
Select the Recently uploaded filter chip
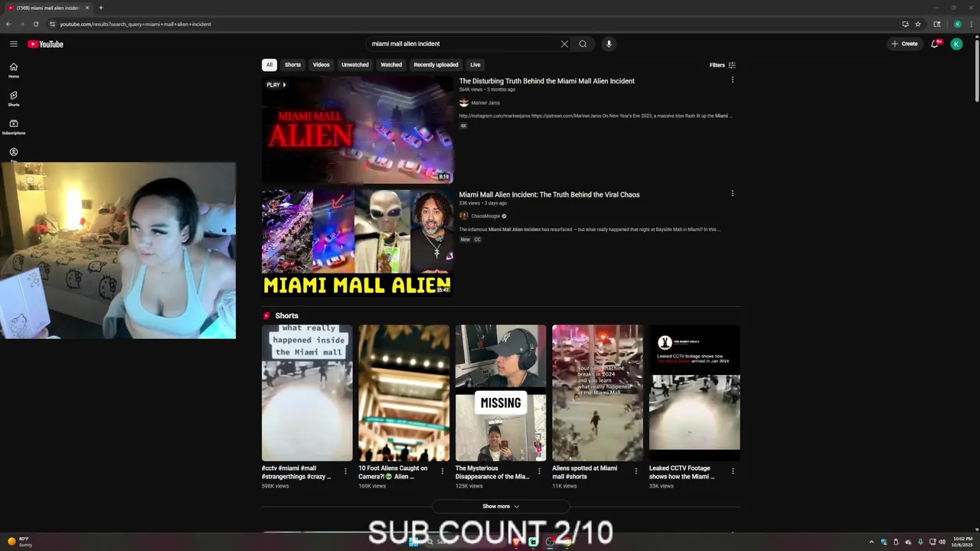436,65
